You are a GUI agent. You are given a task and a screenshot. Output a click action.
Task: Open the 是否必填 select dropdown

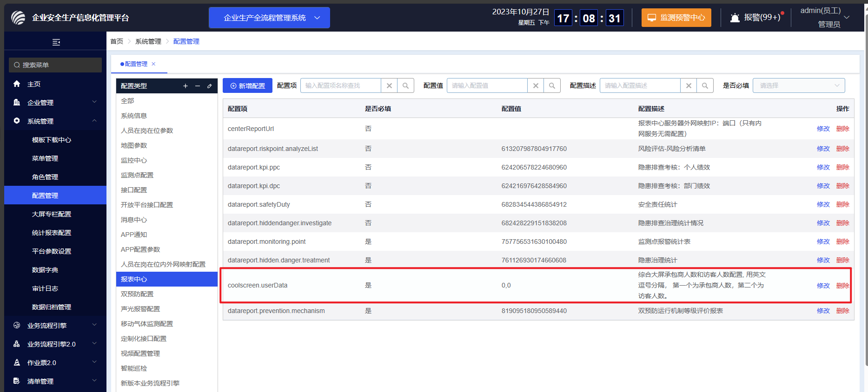point(799,85)
